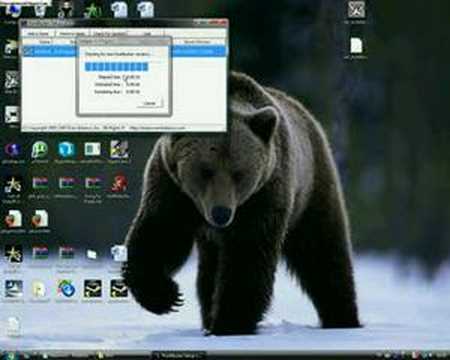
Task: Open the top-right corner desktop shortcut
Action: (356, 10)
